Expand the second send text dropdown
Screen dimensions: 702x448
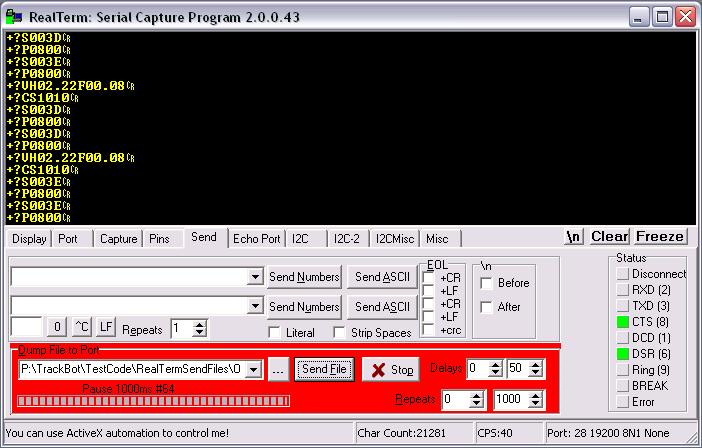tap(255, 306)
